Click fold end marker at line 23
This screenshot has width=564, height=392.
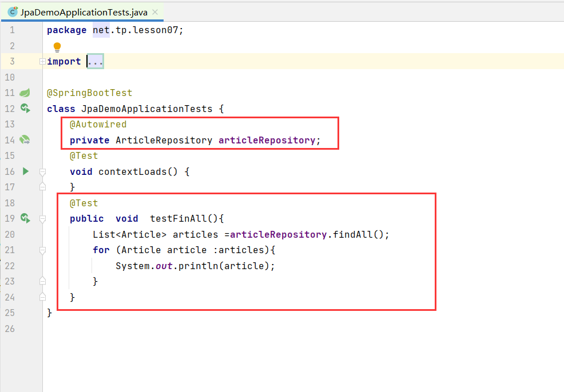point(42,281)
